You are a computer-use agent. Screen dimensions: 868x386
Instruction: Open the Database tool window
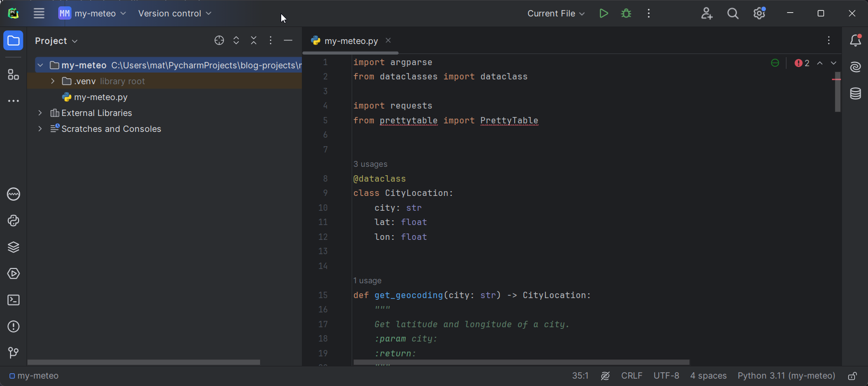tap(855, 94)
